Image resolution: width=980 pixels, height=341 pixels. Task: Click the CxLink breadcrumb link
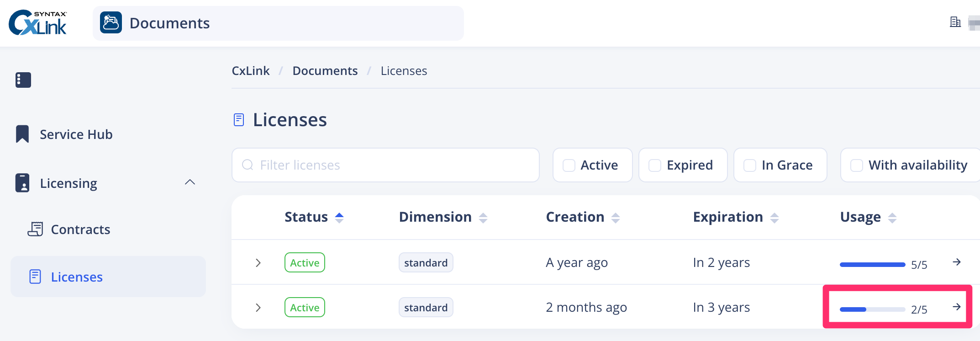point(250,71)
